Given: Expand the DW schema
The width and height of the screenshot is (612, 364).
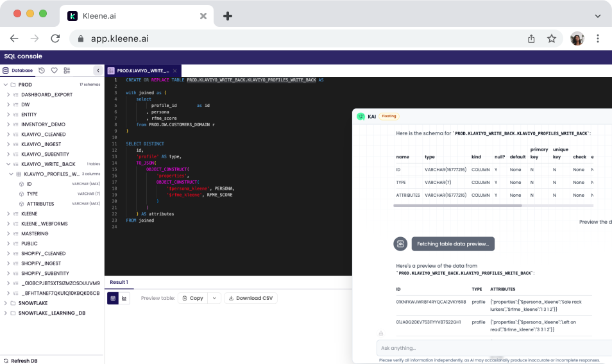Looking at the screenshot, I should pos(8,104).
